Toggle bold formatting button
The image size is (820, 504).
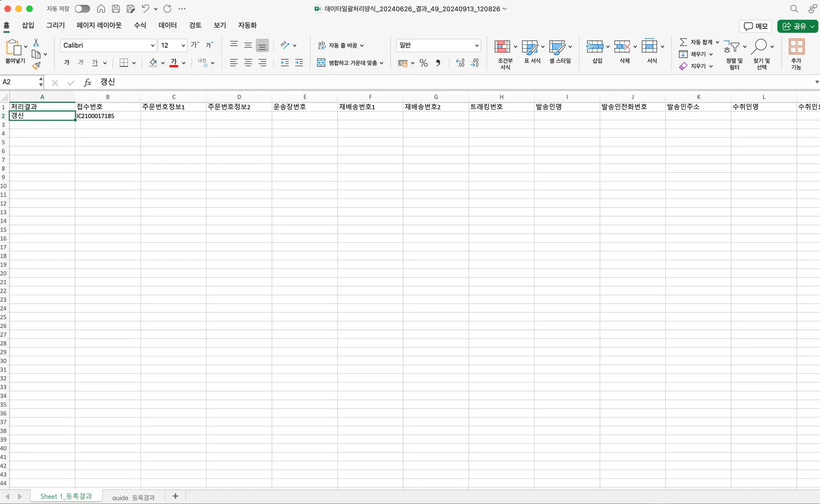67,62
